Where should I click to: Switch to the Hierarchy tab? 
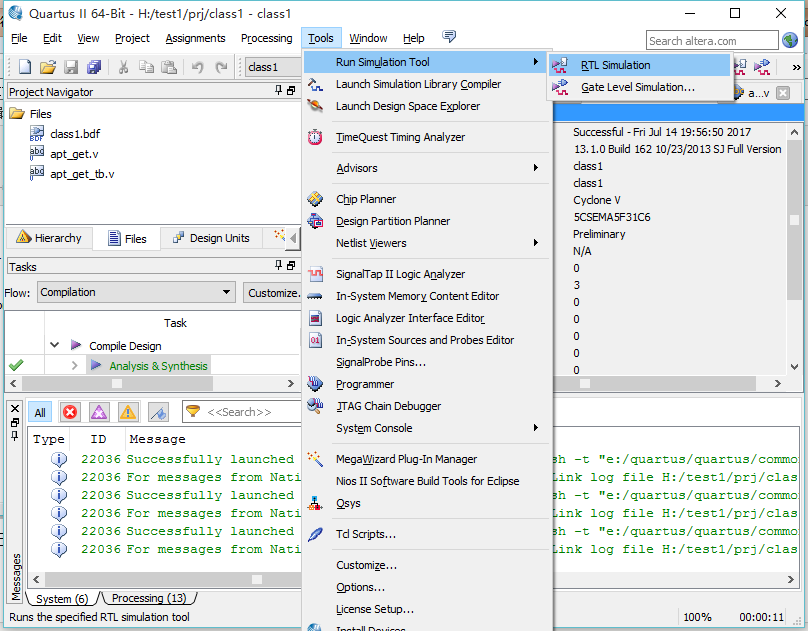point(49,238)
